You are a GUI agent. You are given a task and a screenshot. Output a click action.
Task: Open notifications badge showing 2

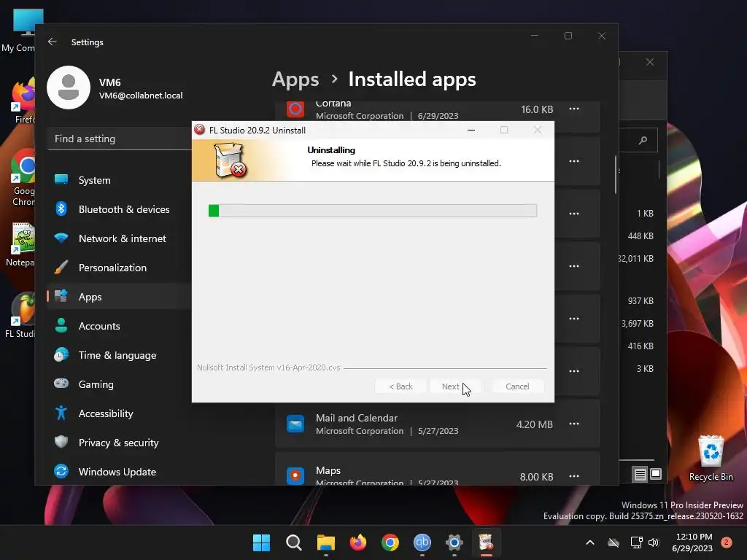coord(727,542)
